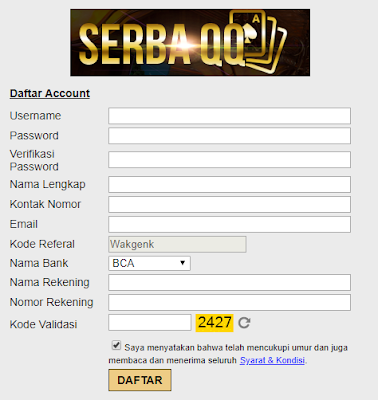Toggle the age confirmation checkbox
378x400 pixels.
116,345
